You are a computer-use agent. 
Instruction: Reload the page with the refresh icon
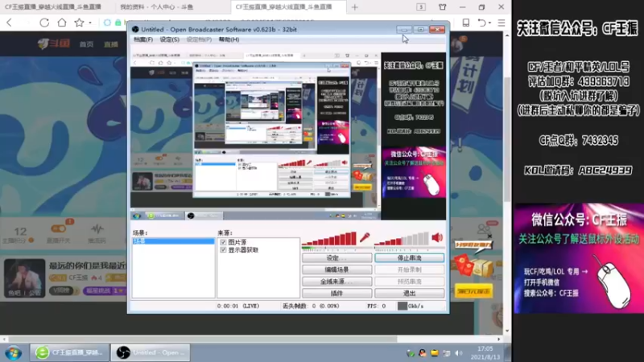pos(44,23)
